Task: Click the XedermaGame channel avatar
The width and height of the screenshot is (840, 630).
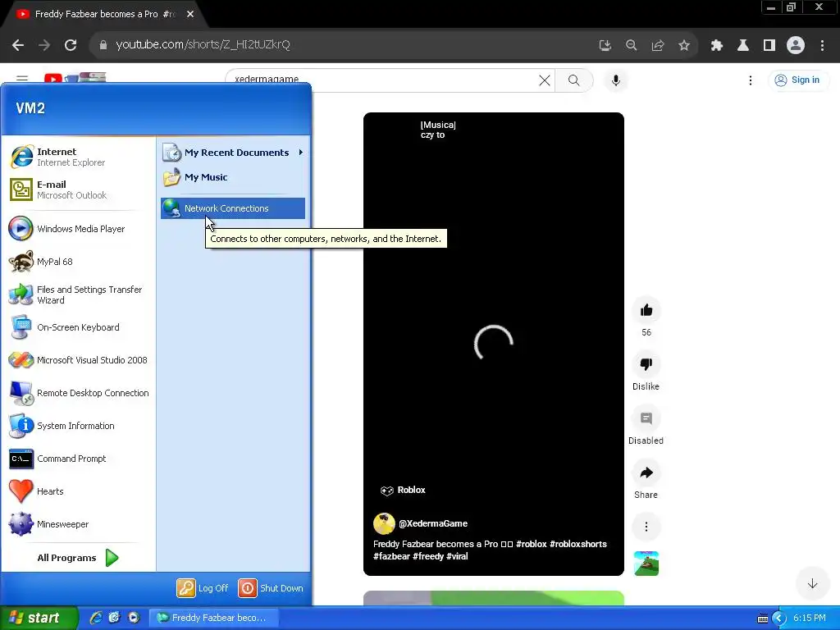Action: point(384,524)
